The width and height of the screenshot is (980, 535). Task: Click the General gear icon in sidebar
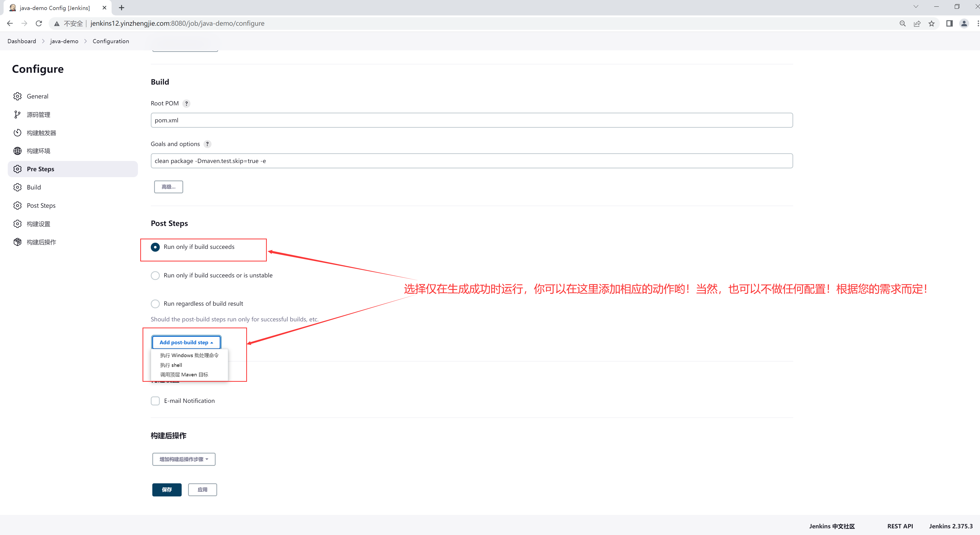click(17, 96)
